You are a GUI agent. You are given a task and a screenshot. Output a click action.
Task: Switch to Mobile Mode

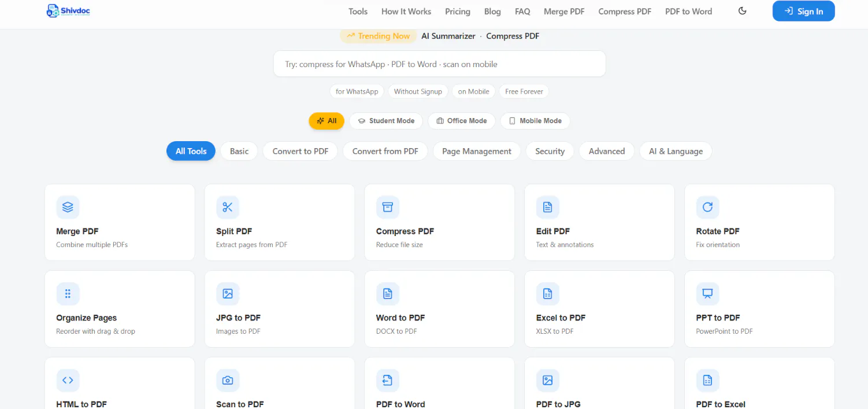[x=535, y=121]
